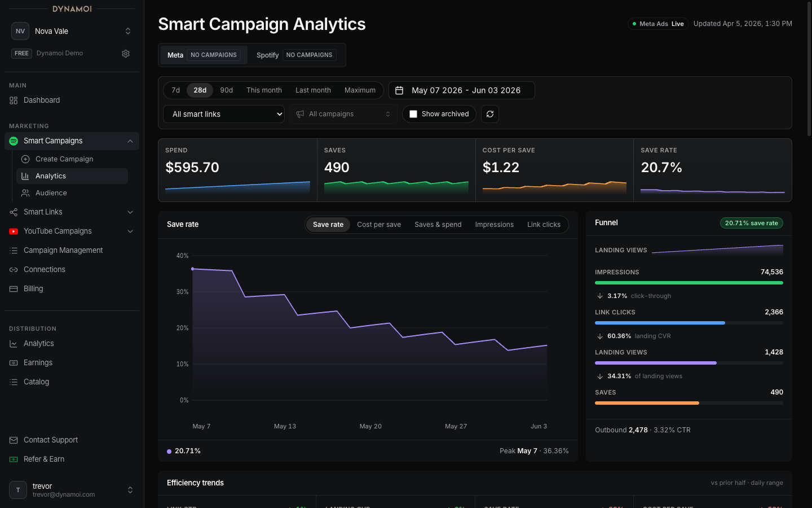Select the 28d time range

200,90
